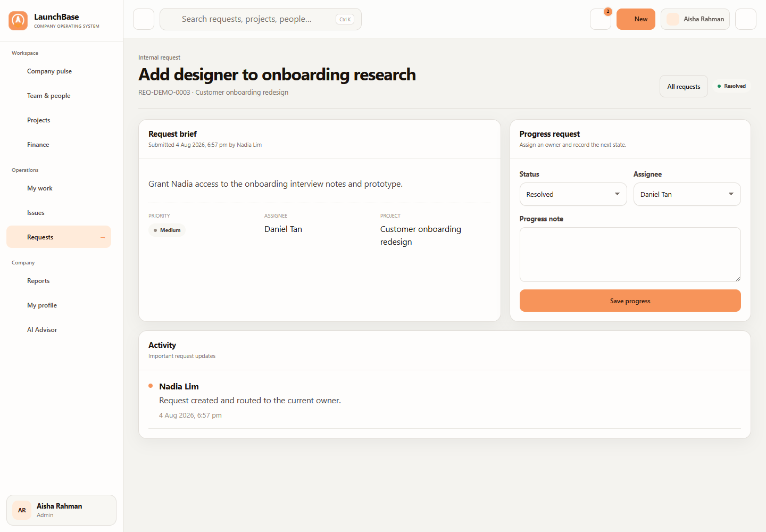
Task: Click the AR avatar in sidebar footer
Action: 22,510
